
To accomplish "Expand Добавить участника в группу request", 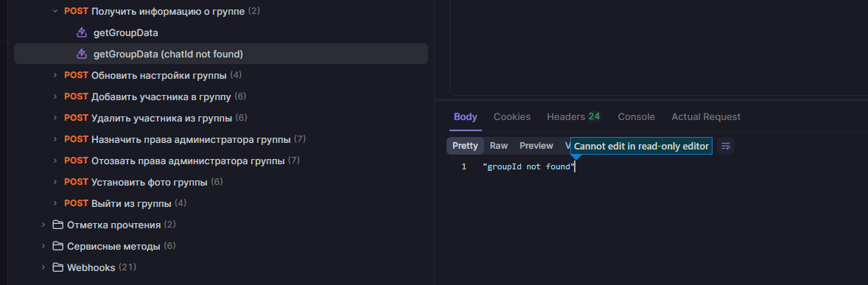I will click(x=55, y=96).
